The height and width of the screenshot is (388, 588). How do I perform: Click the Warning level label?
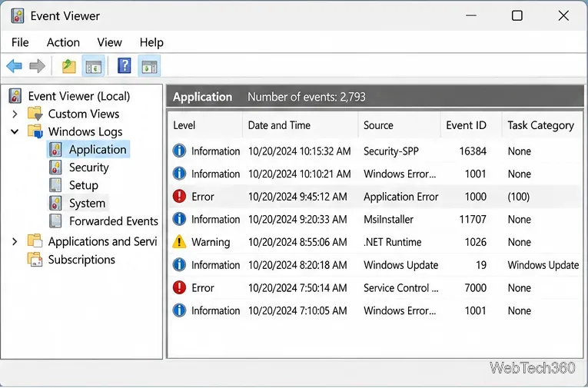coord(211,242)
